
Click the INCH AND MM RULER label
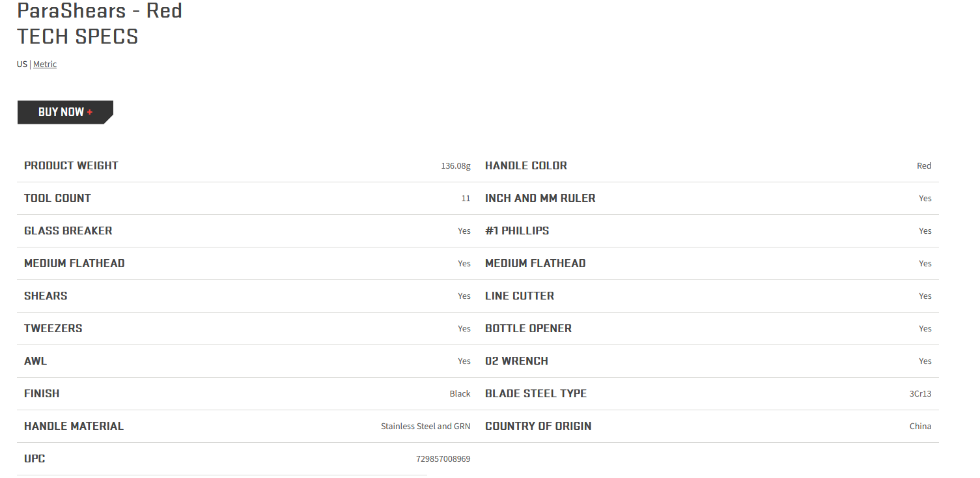point(540,198)
